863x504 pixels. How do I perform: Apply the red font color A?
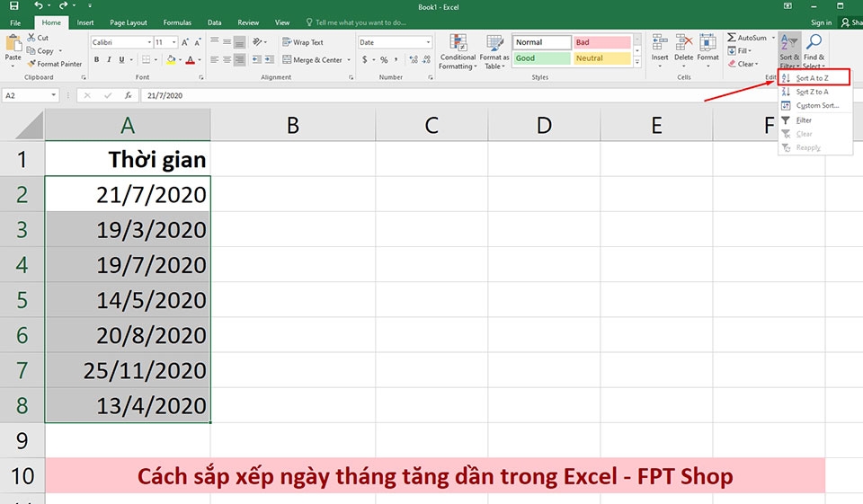(x=191, y=59)
